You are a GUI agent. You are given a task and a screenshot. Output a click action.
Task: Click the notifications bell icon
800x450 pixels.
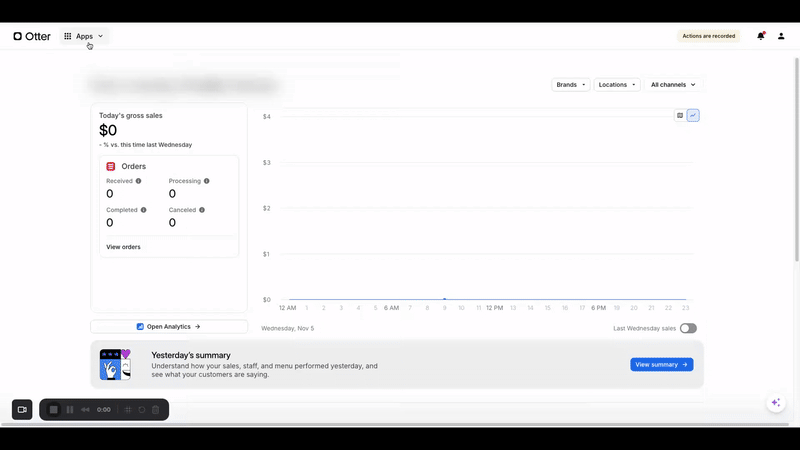point(761,36)
